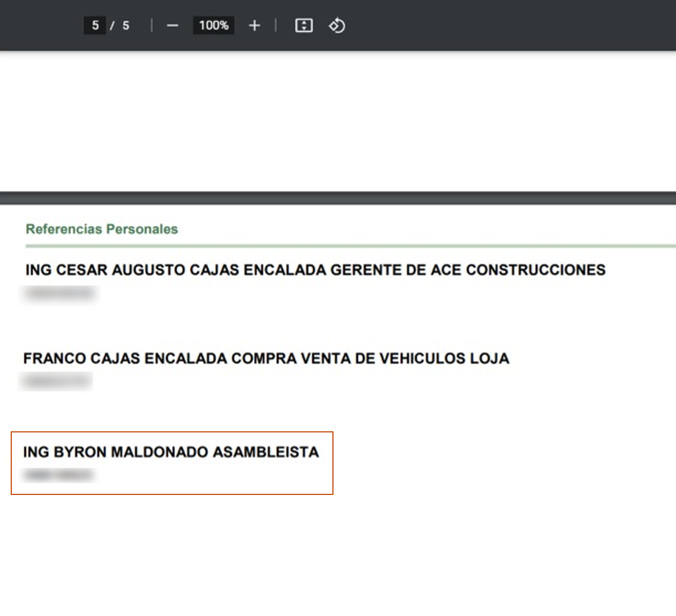Click the blurred number under ING BYRON

point(58,475)
